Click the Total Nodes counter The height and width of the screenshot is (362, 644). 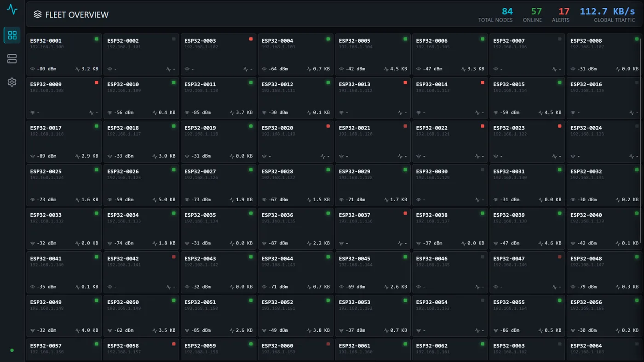(x=495, y=15)
